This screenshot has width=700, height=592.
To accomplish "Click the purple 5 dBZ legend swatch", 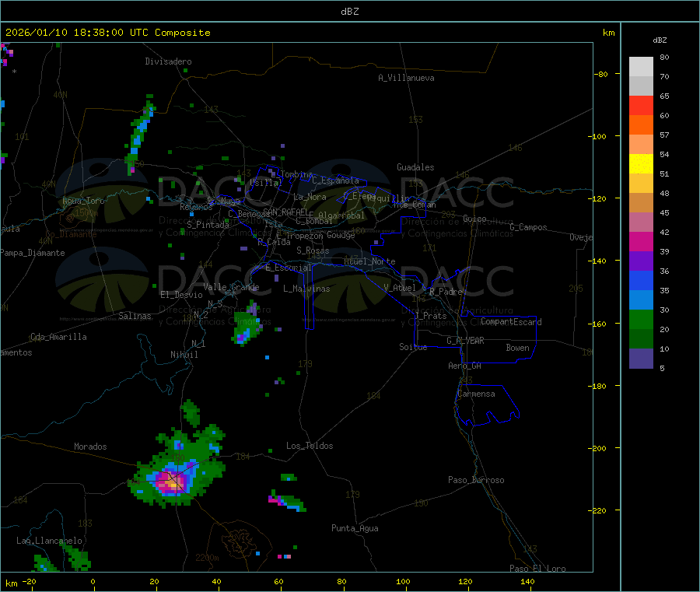I will pyautogui.click(x=641, y=359).
